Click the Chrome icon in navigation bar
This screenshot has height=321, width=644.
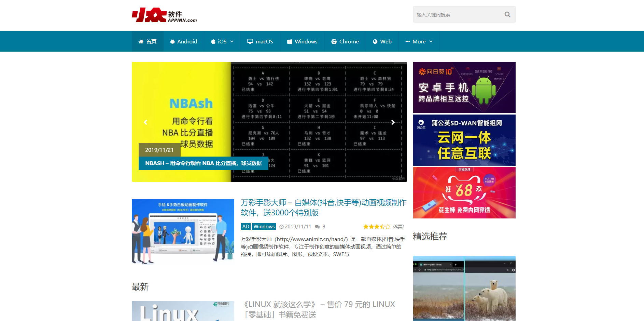pos(334,41)
